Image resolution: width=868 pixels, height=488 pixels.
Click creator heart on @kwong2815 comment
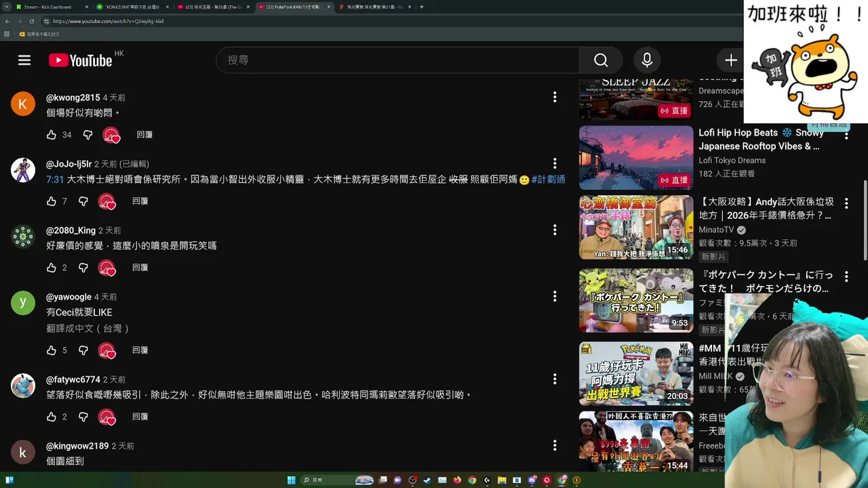point(111,136)
